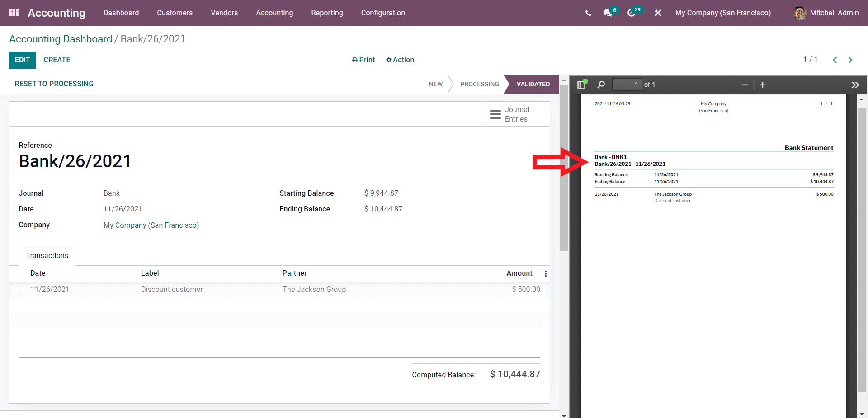868x418 pixels.
Task: Click the Bank Statement title in PDF
Action: pos(809,148)
